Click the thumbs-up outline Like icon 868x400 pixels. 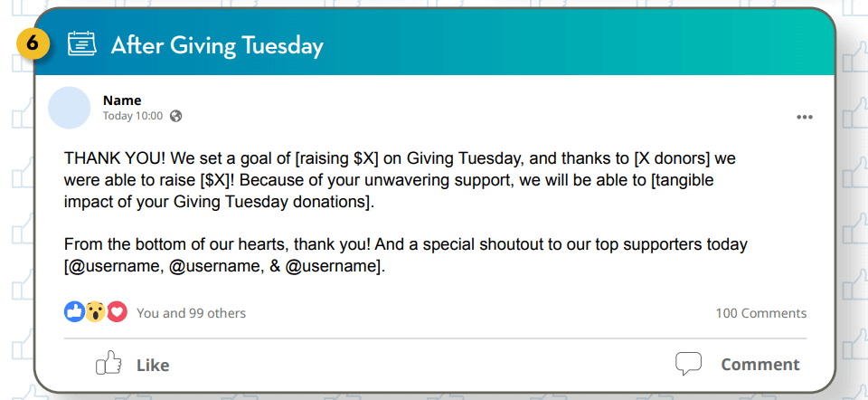tap(108, 364)
